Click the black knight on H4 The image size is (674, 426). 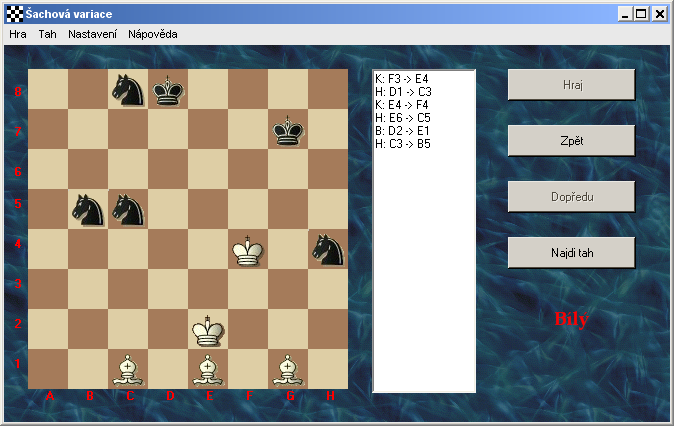click(x=328, y=249)
